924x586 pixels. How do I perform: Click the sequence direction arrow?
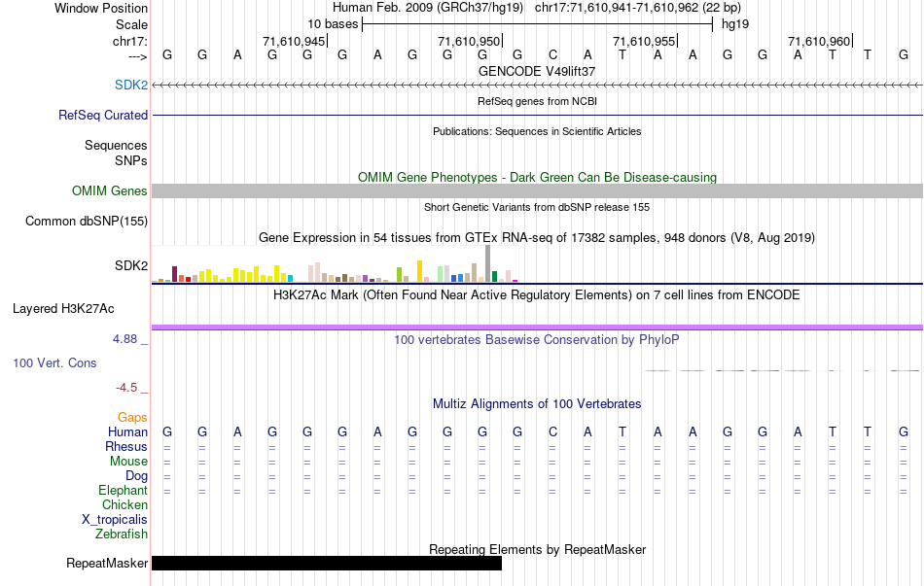pos(138,56)
